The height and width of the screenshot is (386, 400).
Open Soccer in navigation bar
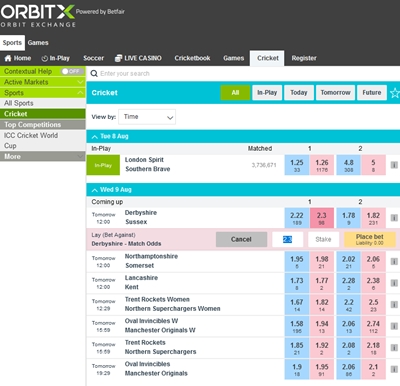[x=94, y=58]
